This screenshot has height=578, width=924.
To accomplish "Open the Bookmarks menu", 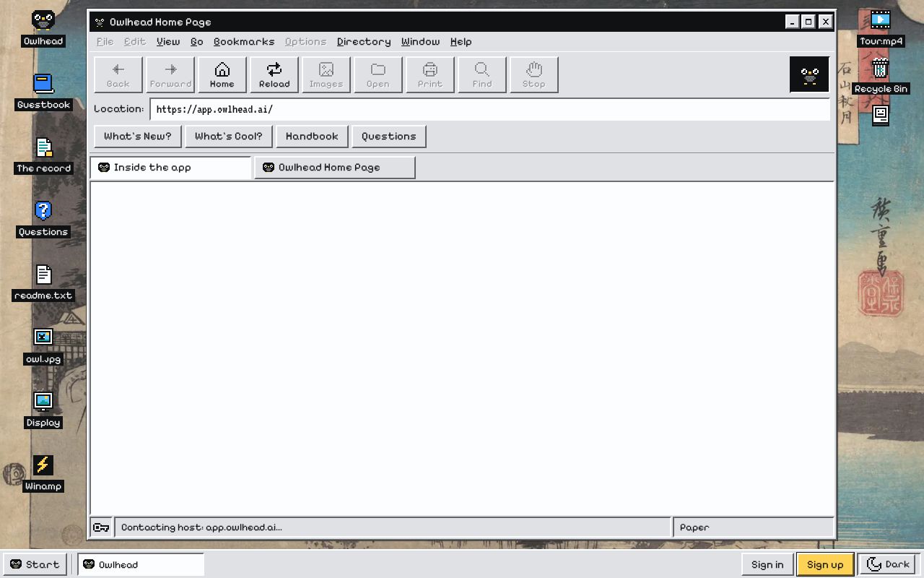I will pyautogui.click(x=244, y=42).
